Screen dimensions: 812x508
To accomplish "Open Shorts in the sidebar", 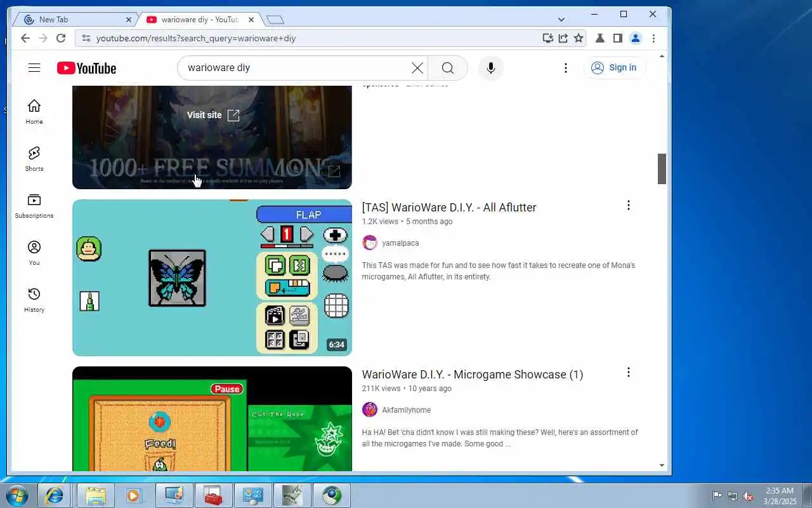I will point(34,159).
